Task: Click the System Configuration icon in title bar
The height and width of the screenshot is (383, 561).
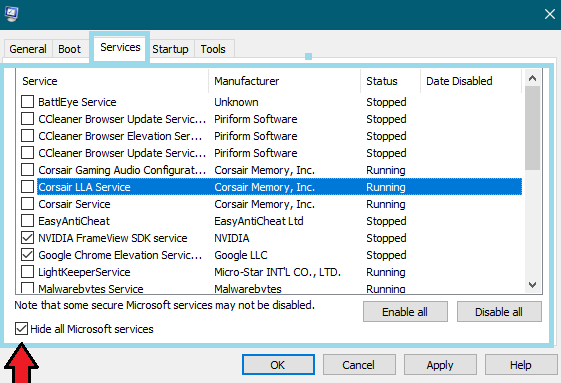Action: point(11,14)
